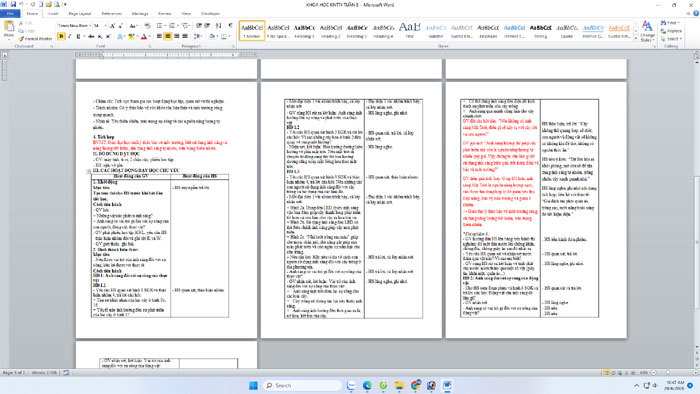Align text left

click(x=159, y=36)
